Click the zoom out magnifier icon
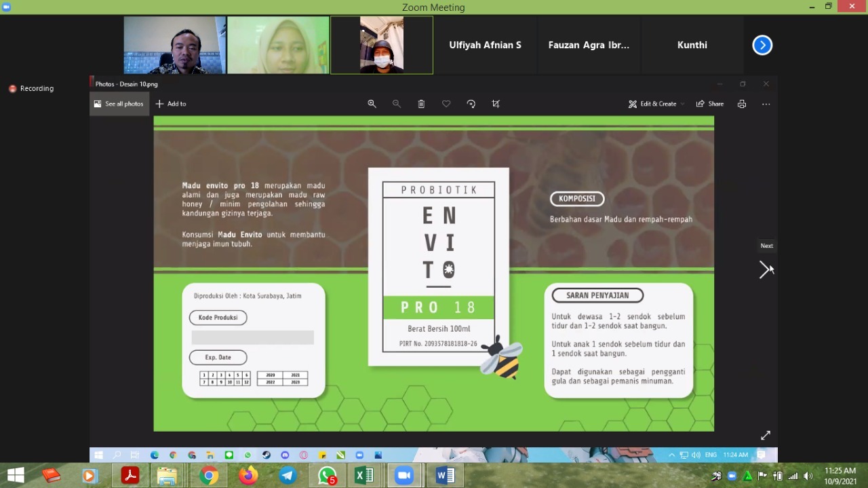Viewport: 868px width, 488px height. [397, 104]
